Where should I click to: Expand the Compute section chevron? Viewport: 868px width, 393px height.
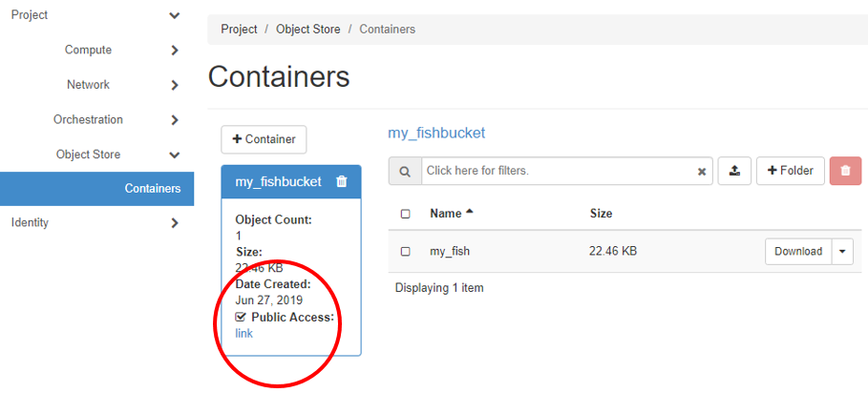[174, 51]
